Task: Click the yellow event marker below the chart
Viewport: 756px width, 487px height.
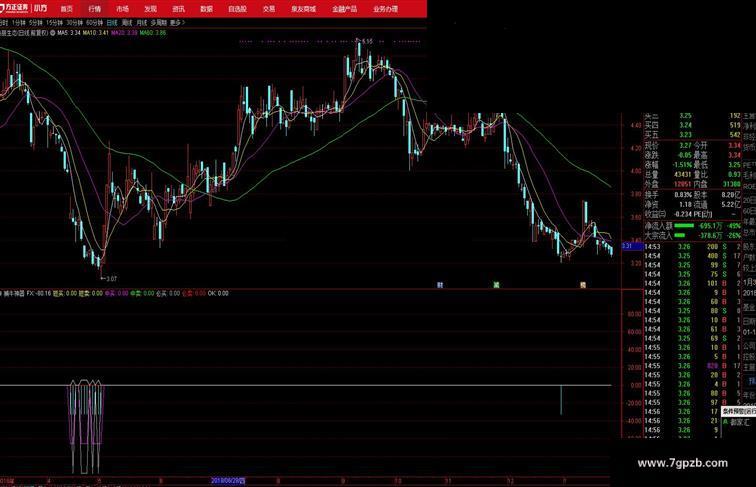Action: pos(583,285)
